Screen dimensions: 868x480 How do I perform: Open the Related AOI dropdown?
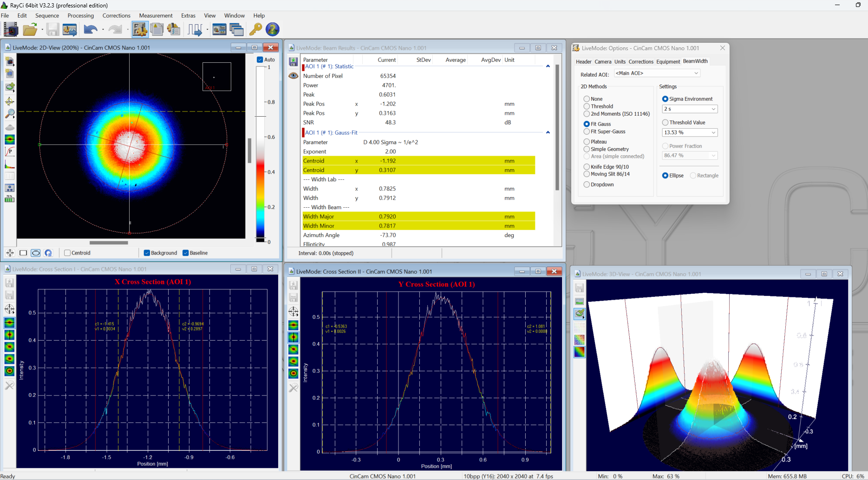pos(657,73)
